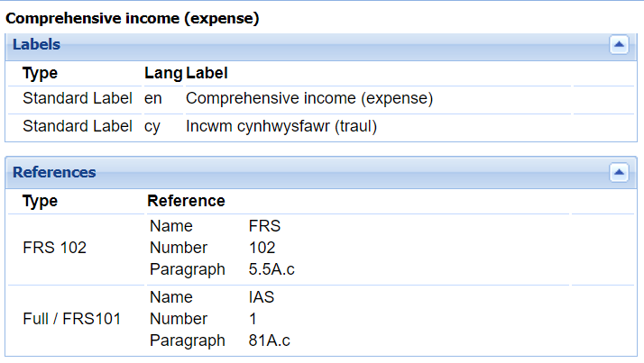Click 'Number' field label in FRS 102 row
The width and height of the screenshot is (644, 363).
(x=179, y=248)
